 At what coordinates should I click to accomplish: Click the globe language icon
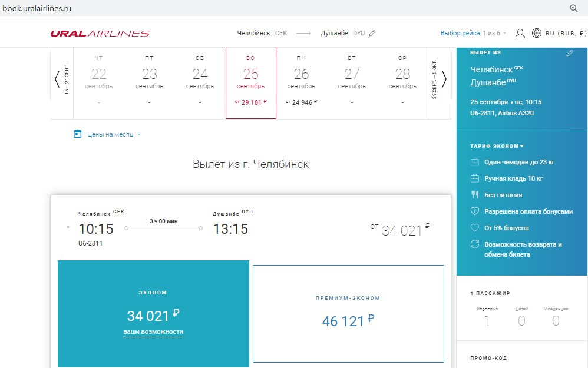pos(537,33)
